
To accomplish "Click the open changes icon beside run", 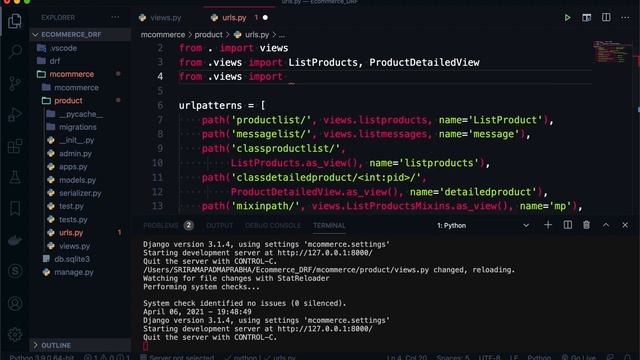I will coord(587,18).
